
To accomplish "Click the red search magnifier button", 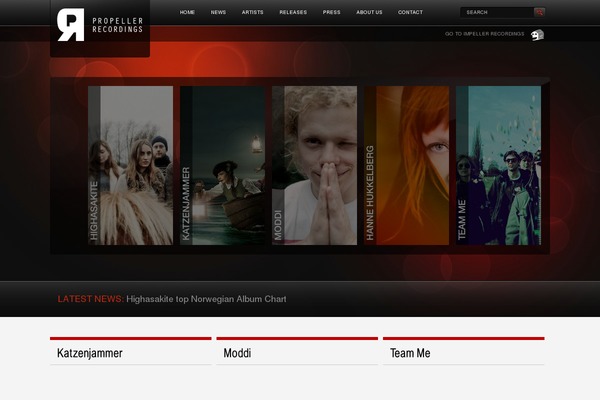I will [539, 12].
